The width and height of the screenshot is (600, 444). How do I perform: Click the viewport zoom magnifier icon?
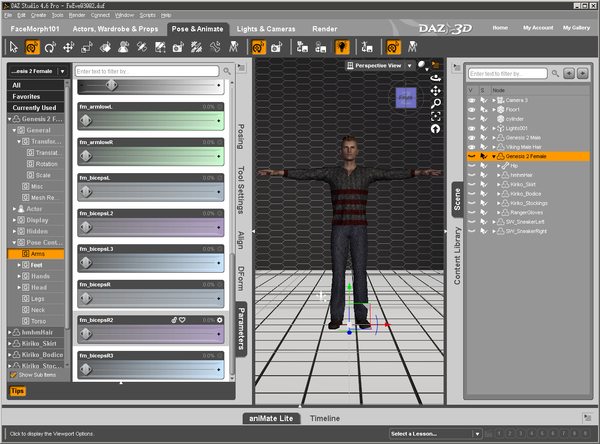tap(436, 103)
